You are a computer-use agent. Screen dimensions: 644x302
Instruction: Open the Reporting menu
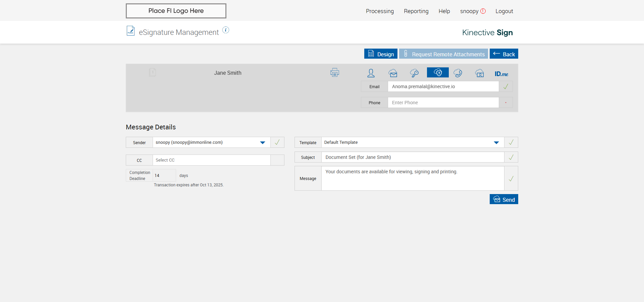point(416,11)
